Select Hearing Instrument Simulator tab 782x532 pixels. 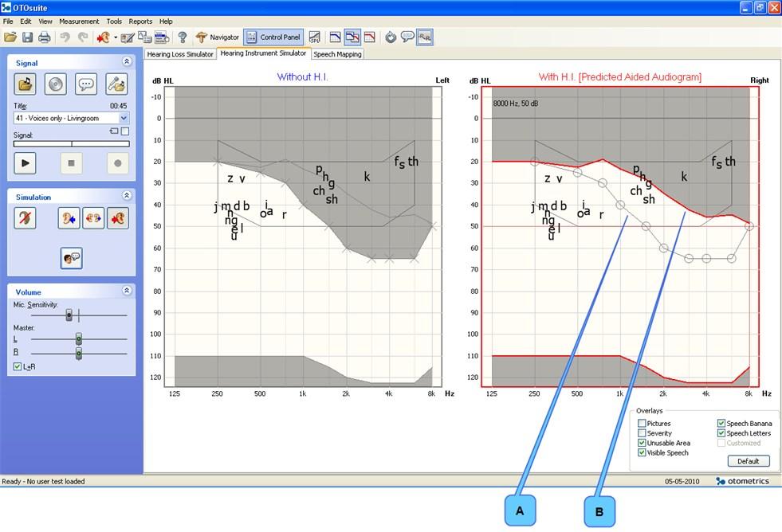point(263,53)
